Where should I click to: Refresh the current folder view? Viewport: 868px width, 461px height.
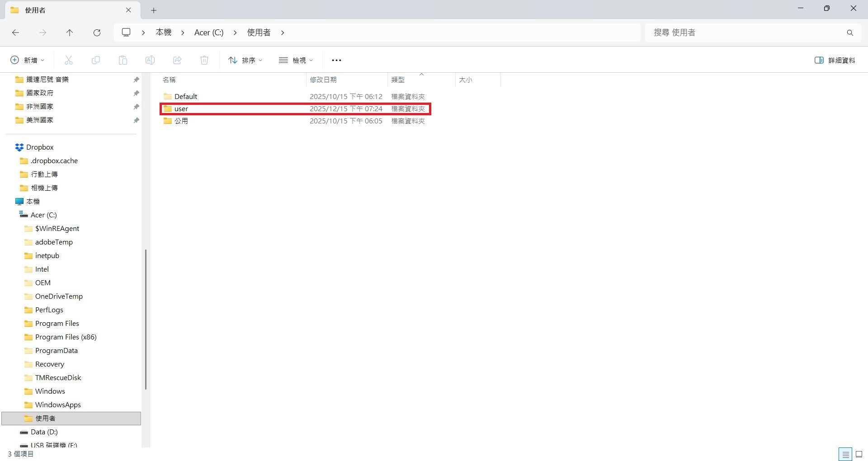[97, 33]
